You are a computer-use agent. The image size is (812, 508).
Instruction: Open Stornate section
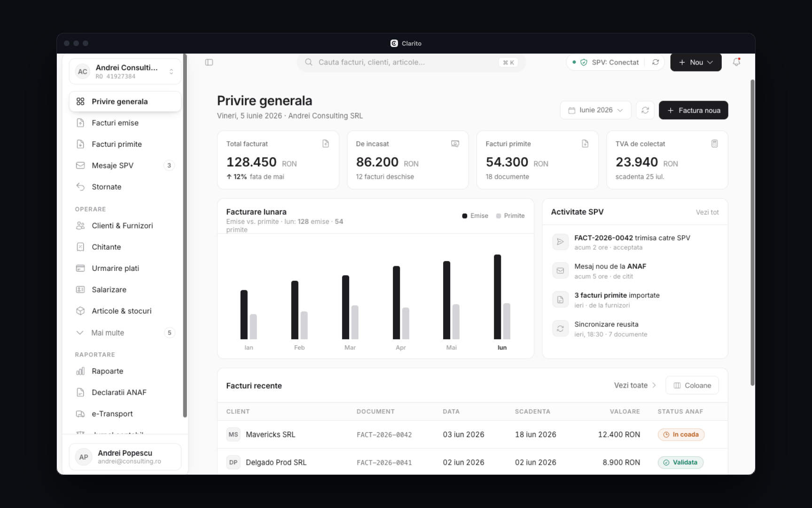[125, 187]
